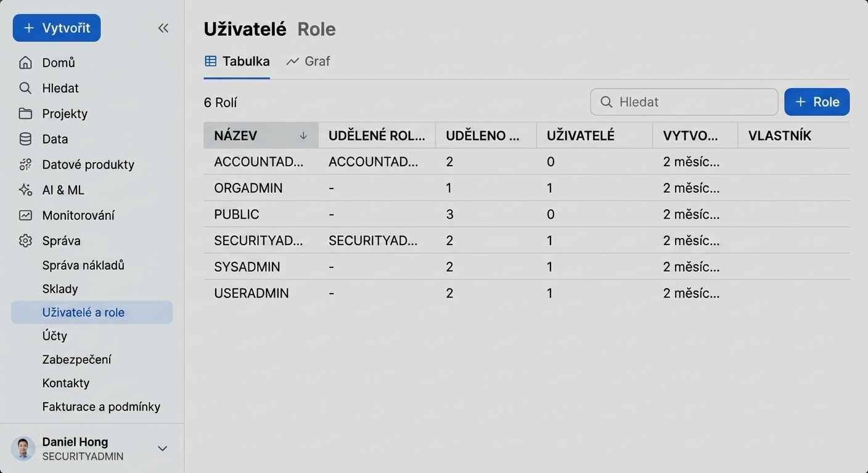Switch to the Graf tab
Image resolution: width=868 pixels, height=473 pixels.
pos(308,61)
